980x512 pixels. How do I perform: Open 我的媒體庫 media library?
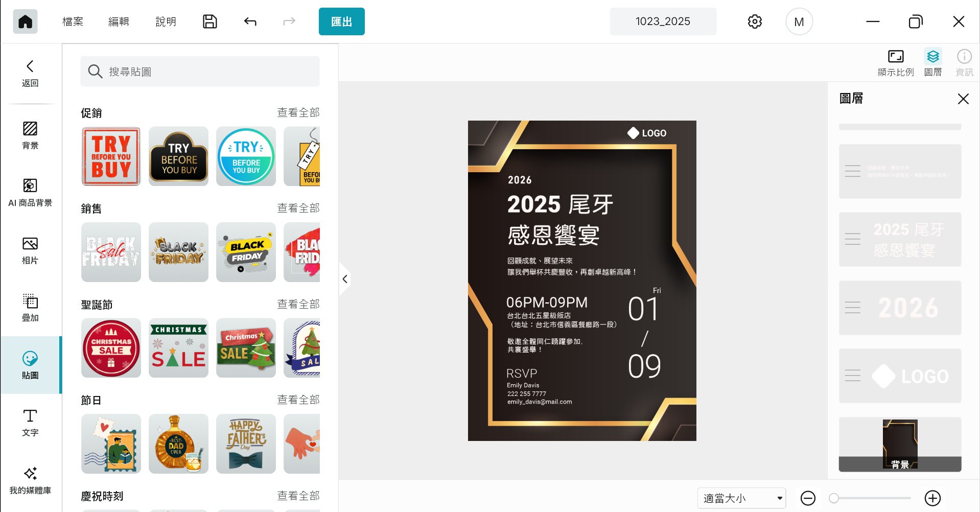click(31, 480)
